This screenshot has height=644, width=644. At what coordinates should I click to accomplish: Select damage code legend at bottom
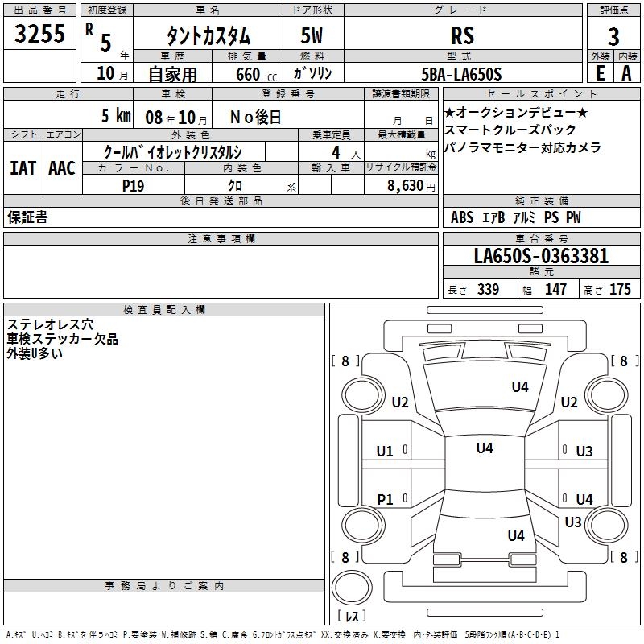click(283, 635)
